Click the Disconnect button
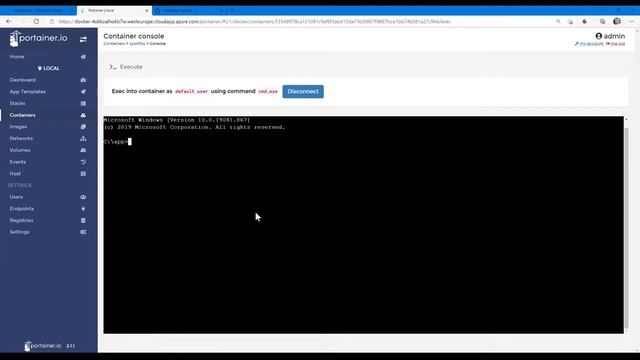Image resolution: width=640 pixels, height=360 pixels. pyautogui.click(x=303, y=91)
